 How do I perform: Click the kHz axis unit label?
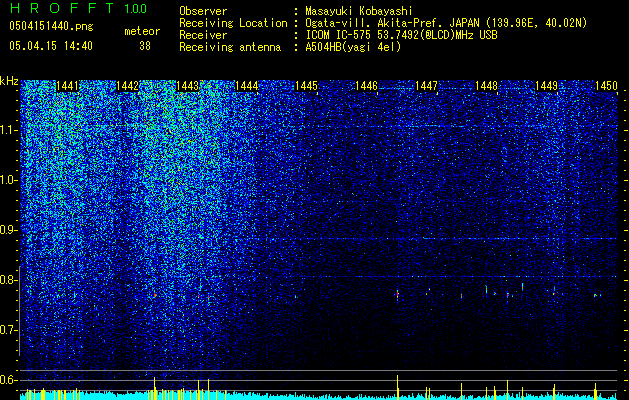[x=9, y=81]
